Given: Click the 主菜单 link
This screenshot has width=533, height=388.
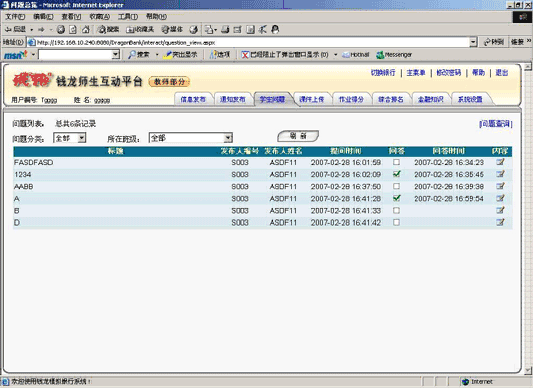Looking at the screenshot, I should point(416,72).
